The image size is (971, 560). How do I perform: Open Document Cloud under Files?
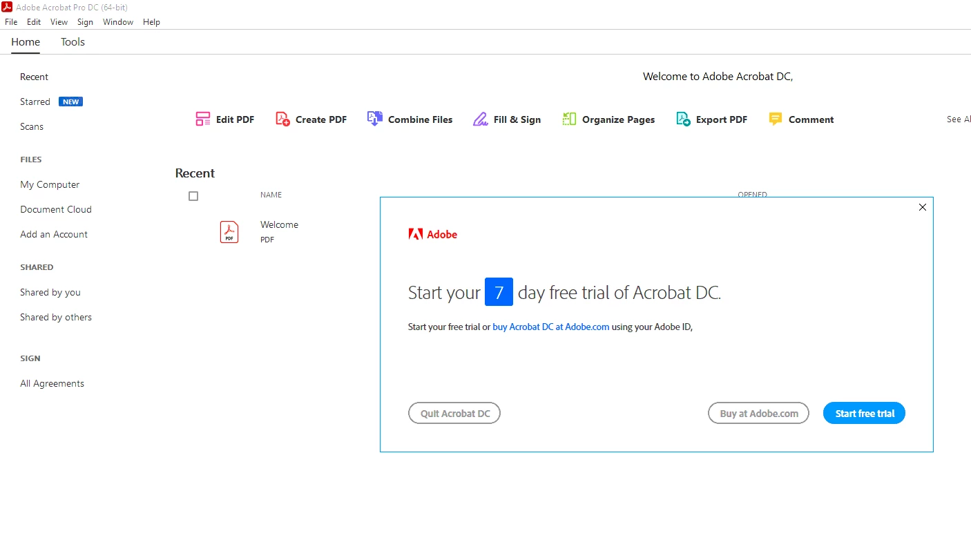point(56,209)
